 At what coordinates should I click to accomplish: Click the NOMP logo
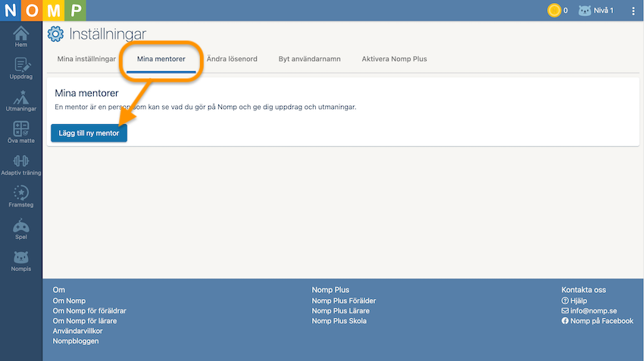(43, 11)
